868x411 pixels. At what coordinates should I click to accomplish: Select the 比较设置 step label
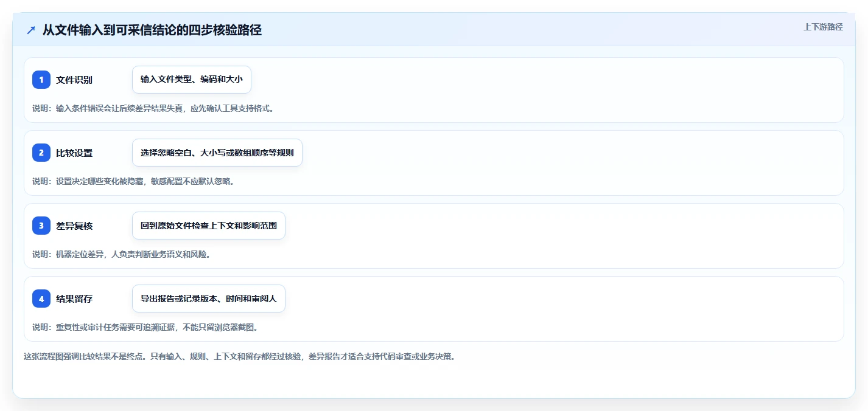pos(74,153)
